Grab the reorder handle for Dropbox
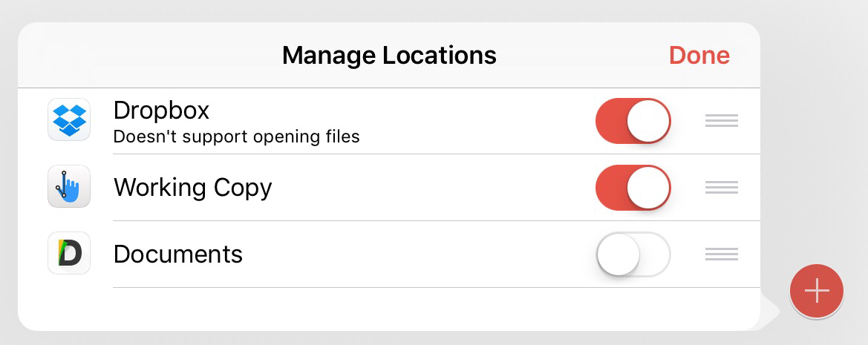 click(721, 121)
